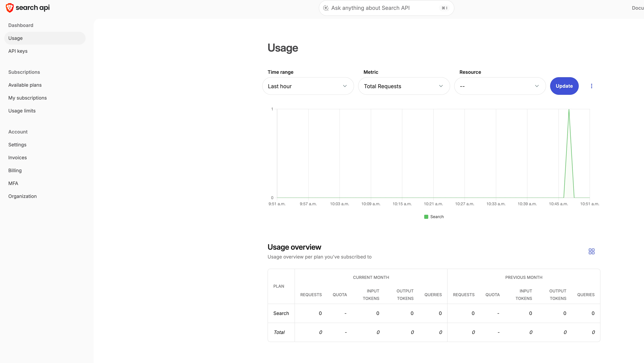
Task: Open Available plans page
Action: [25, 85]
